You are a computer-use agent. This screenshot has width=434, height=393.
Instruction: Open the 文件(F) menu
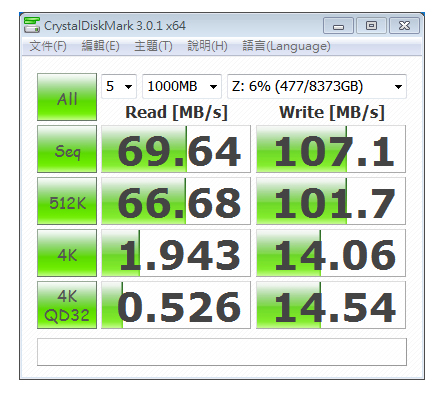pos(48,46)
